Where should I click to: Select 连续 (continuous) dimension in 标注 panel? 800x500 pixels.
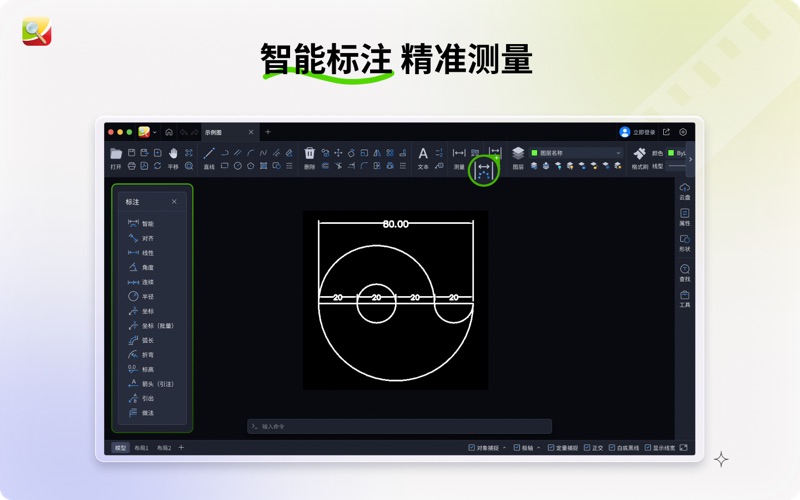click(141, 282)
